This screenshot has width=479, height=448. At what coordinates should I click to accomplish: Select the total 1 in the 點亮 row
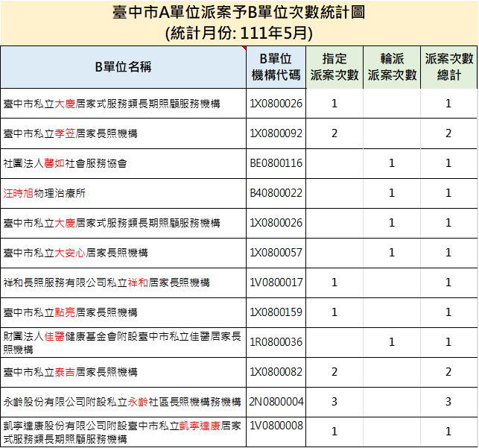pyautogui.click(x=448, y=312)
